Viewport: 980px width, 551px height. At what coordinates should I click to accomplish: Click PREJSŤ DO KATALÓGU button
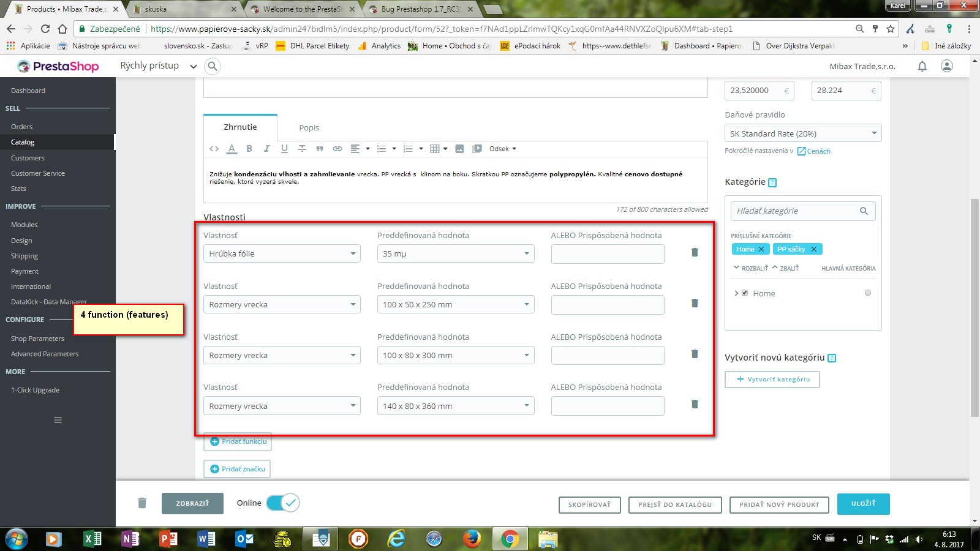(x=675, y=504)
